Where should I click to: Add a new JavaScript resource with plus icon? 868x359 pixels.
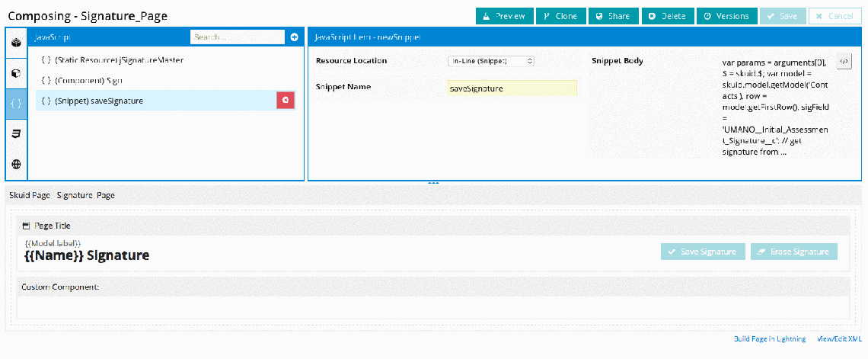[x=295, y=37]
